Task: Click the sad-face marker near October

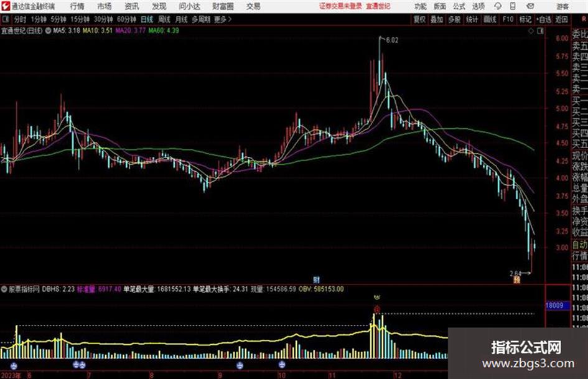Action: [x=282, y=364]
